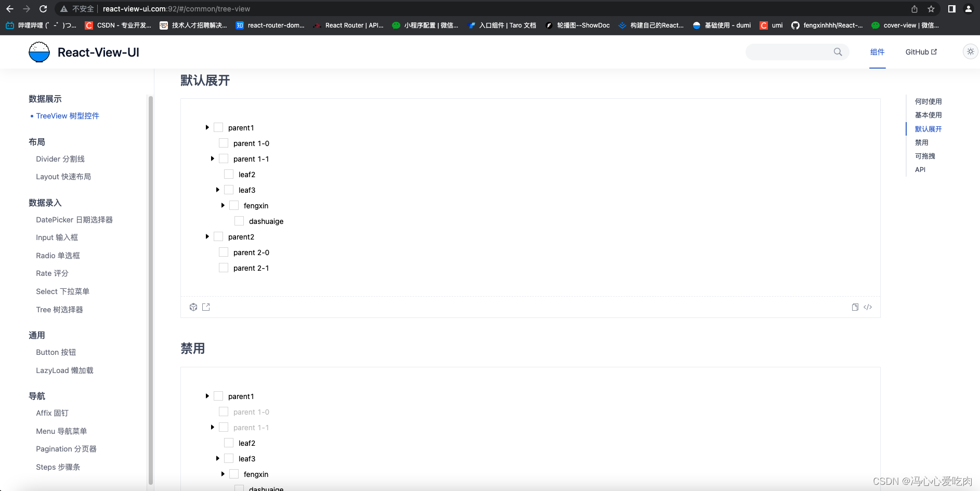Show source code with the </> icon
The image size is (980, 491).
pyautogui.click(x=868, y=307)
